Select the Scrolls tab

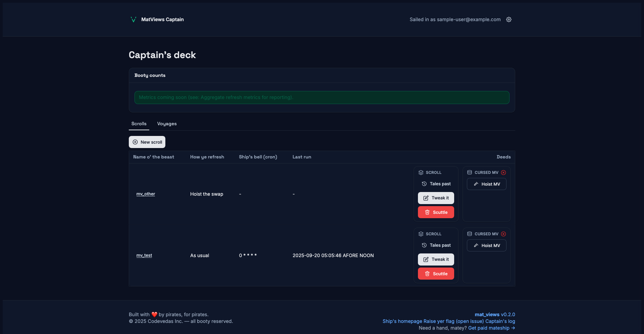[139, 124]
